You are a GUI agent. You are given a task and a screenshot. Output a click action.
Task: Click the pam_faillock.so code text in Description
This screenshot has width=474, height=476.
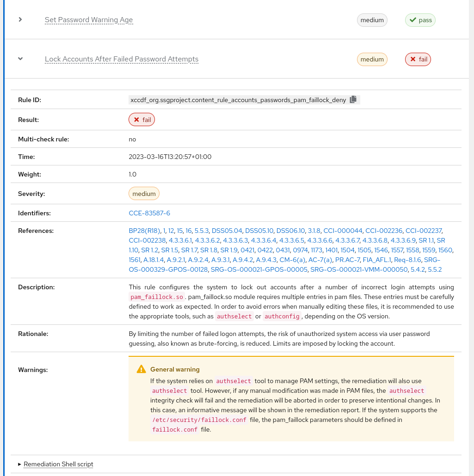pos(157,297)
